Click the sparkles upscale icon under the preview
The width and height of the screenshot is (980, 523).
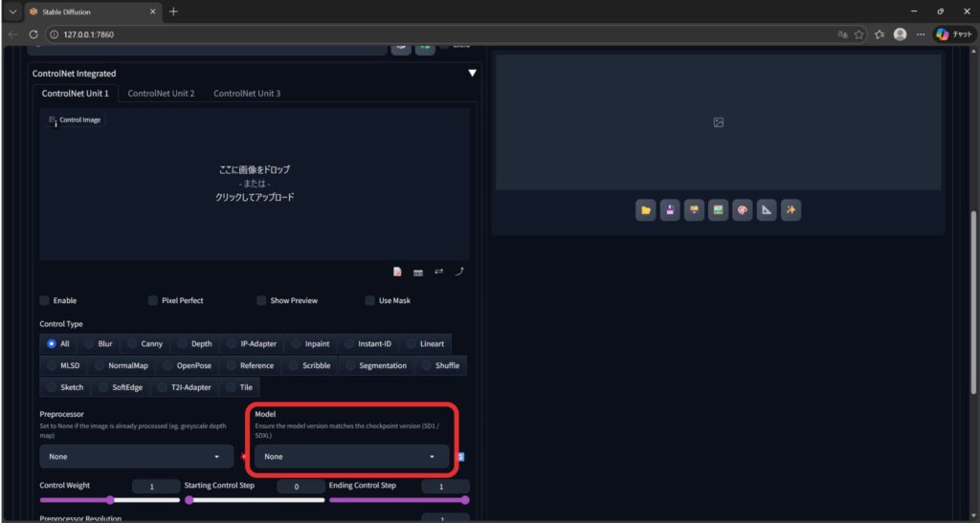click(x=791, y=210)
